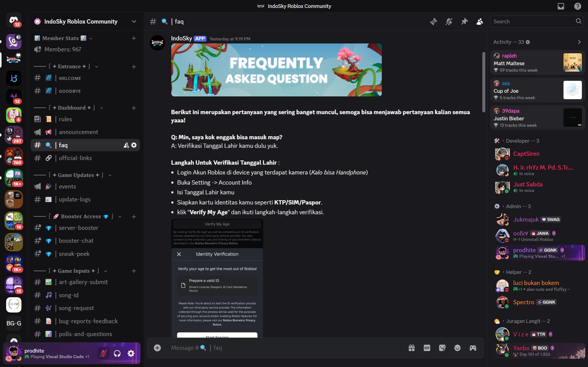Click the IndoSky app author name

[x=181, y=38]
